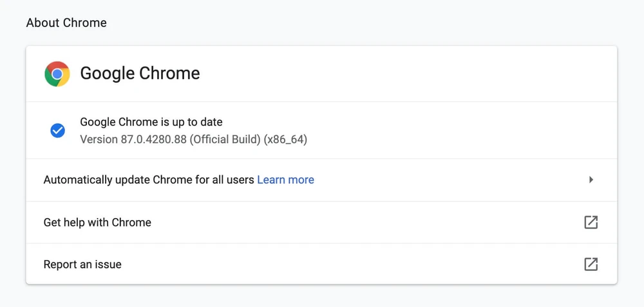Screen dimensions: 644x307
Task: Open the Learn more link
Action: click(285, 180)
